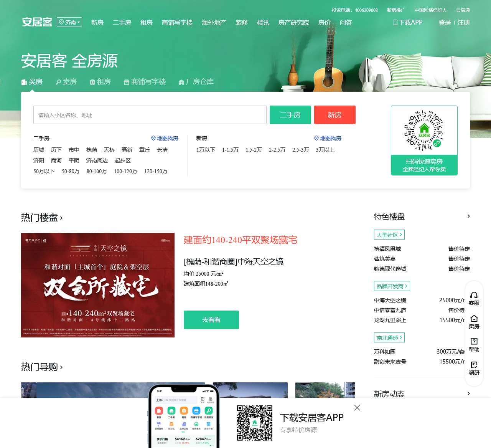Click the green 二手房 search button

[x=290, y=115]
